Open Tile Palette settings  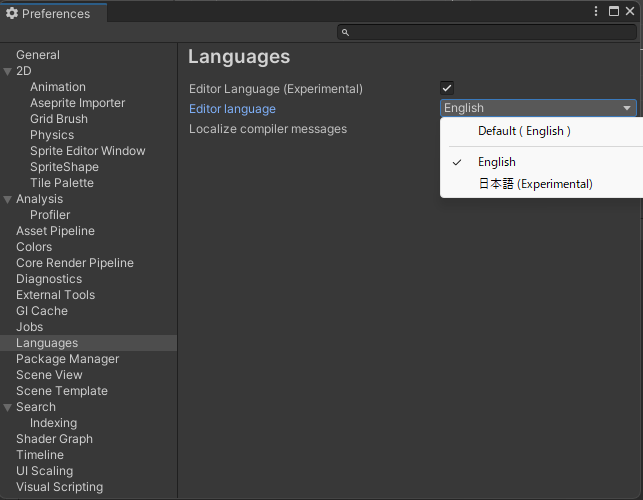click(62, 183)
